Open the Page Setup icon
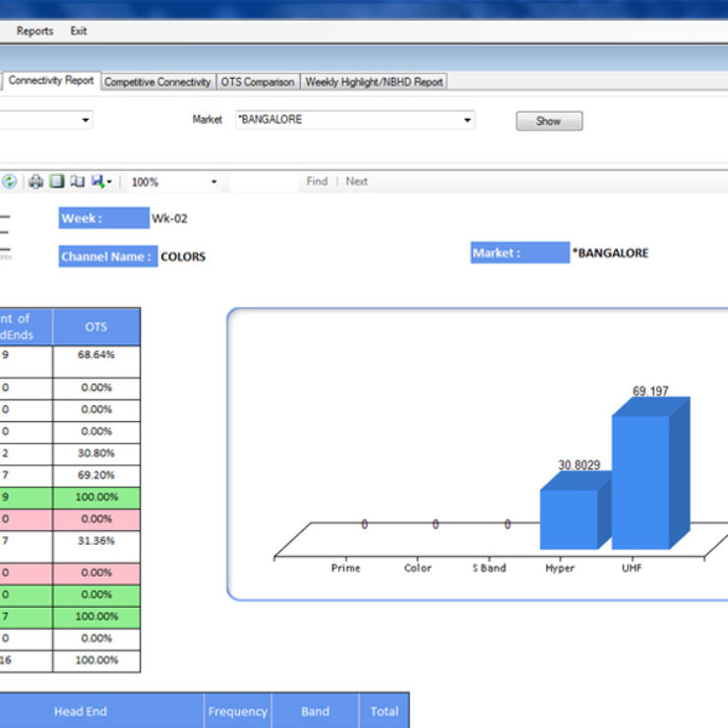This screenshot has width=728, height=728. (x=77, y=182)
